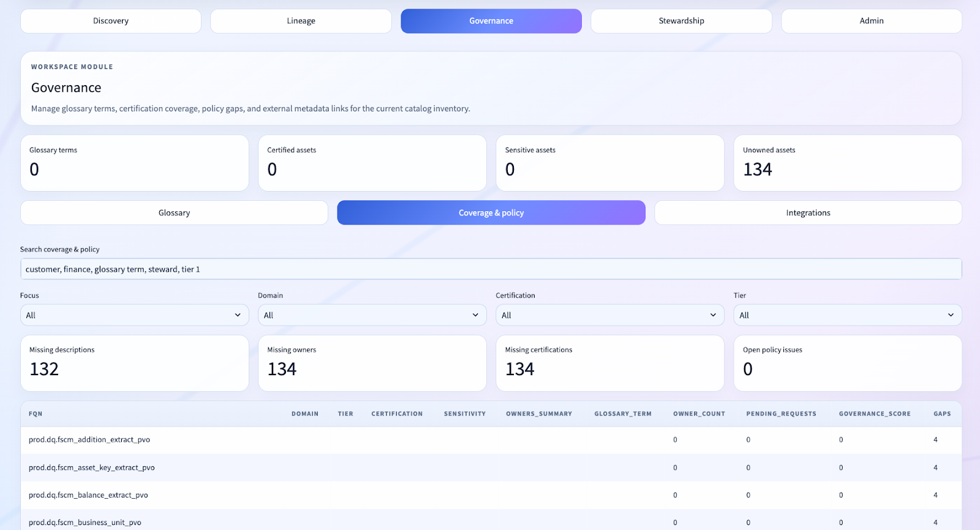The width and height of the screenshot is (980, 530).
Task: Open the Domain filter dropdown
Action: pos(372,315)
